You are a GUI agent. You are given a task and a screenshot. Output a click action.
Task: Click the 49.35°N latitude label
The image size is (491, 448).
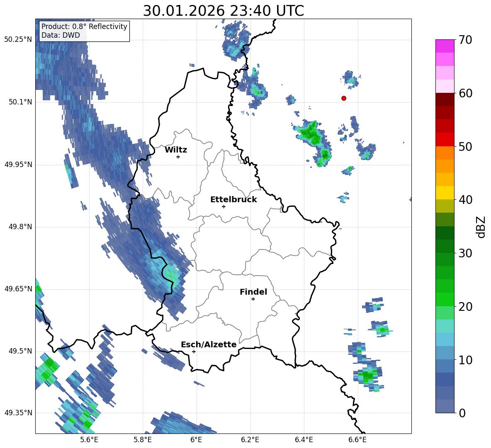18,413
